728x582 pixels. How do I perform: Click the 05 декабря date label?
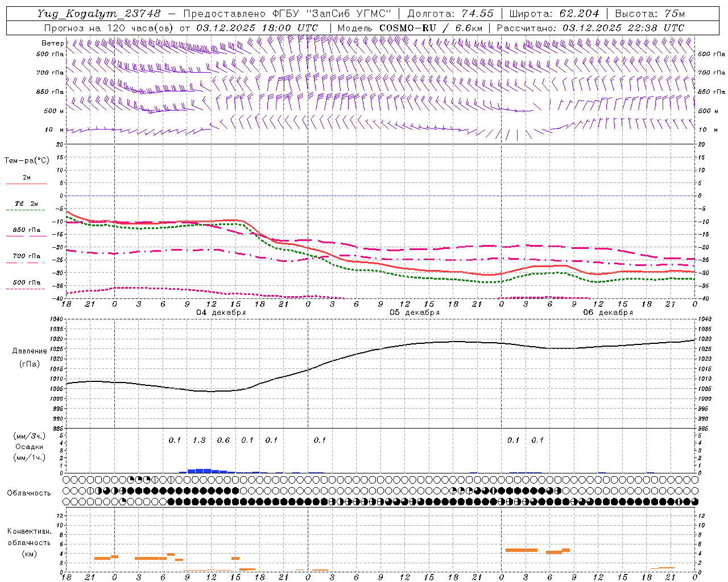tap(415, 313)
